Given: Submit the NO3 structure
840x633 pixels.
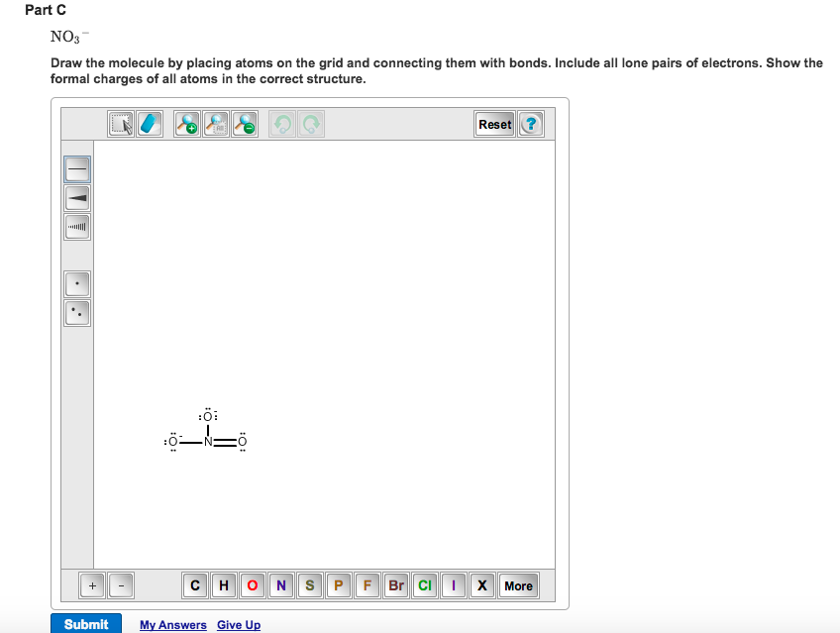Looking at the screenshot, I should coord(86,624).
